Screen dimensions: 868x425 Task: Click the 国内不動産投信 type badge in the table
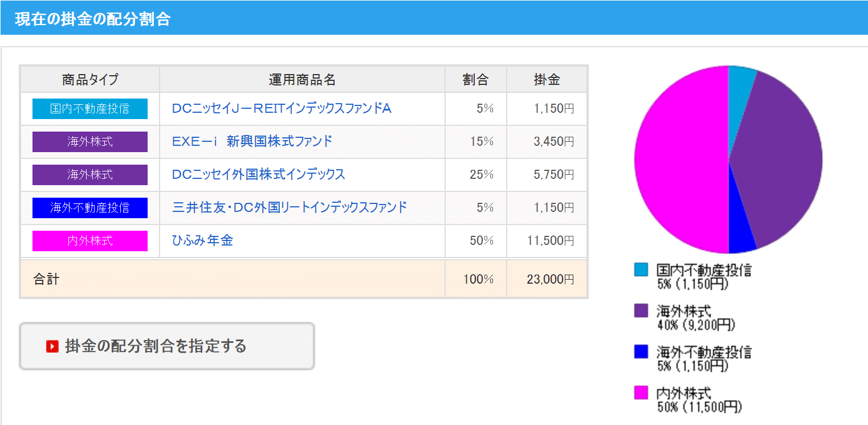(90, 109)
